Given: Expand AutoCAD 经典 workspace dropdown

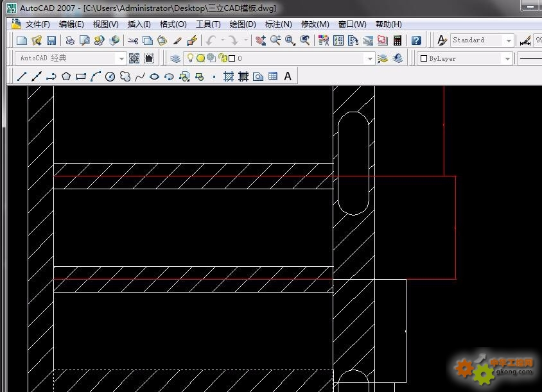Looking at the screenshot, I should (x=121, y=58).
